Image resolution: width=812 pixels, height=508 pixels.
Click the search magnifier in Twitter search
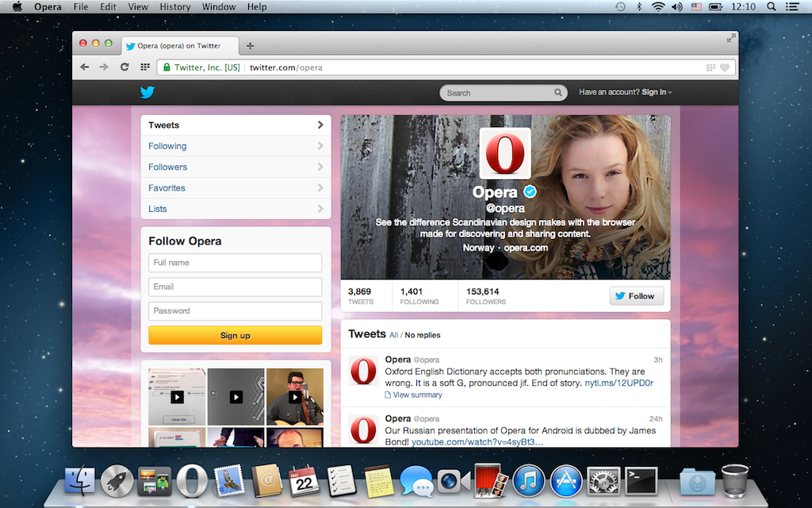point(558,93)
